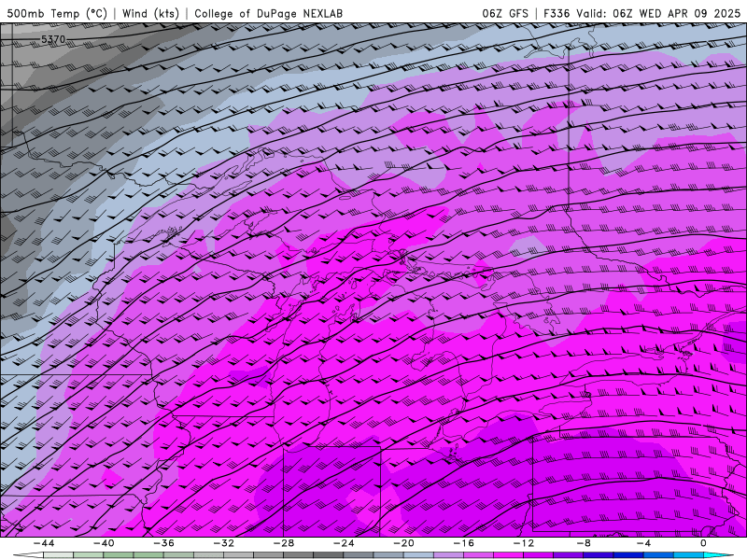The height and width of the screenshot is (560, 747).
Task: Click the "500mb Temp (°C)" title text
Action: click(57, 13)
